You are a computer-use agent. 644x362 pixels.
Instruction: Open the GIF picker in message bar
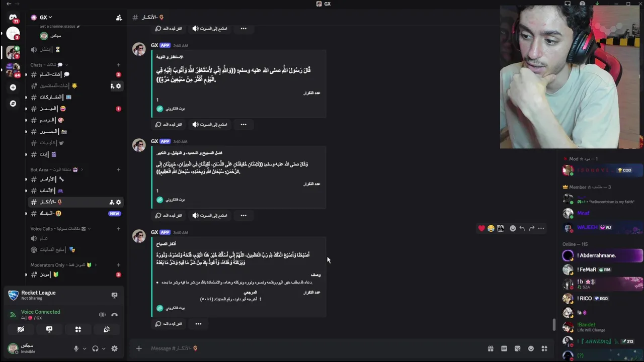(504, 348)
